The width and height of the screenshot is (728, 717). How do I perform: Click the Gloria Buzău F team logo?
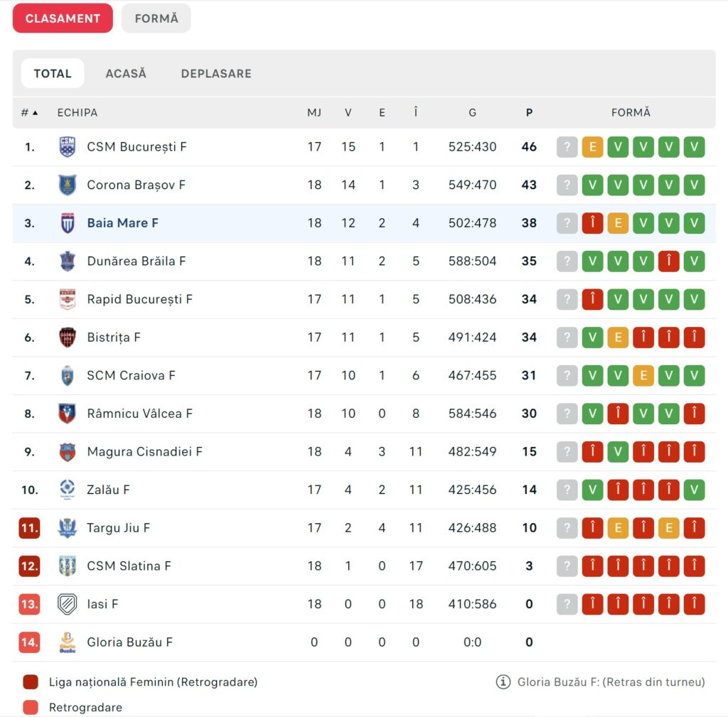pyautogui.click(x=67, y=642)
